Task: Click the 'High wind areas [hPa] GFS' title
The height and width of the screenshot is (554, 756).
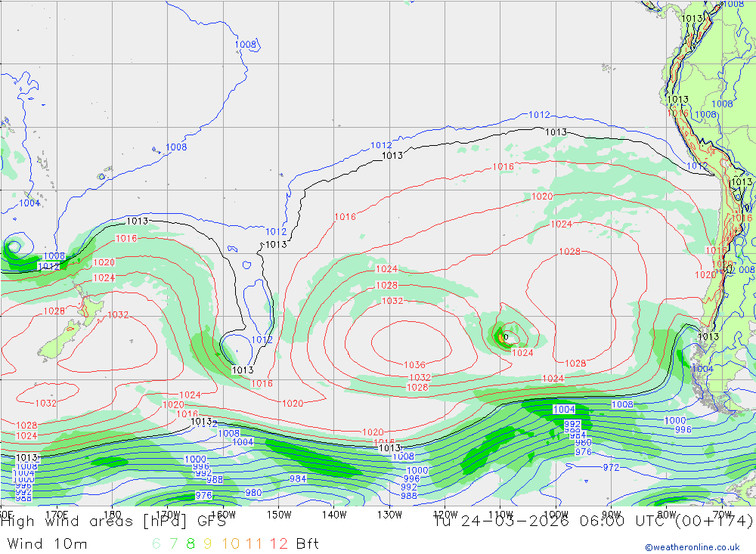Action: [x=113, y=522]
